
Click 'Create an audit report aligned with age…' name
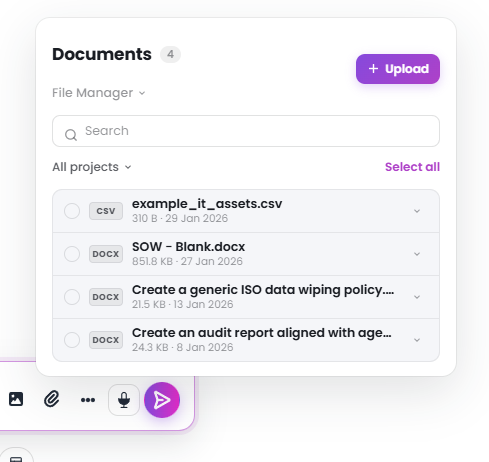click(x=262, y=333)
